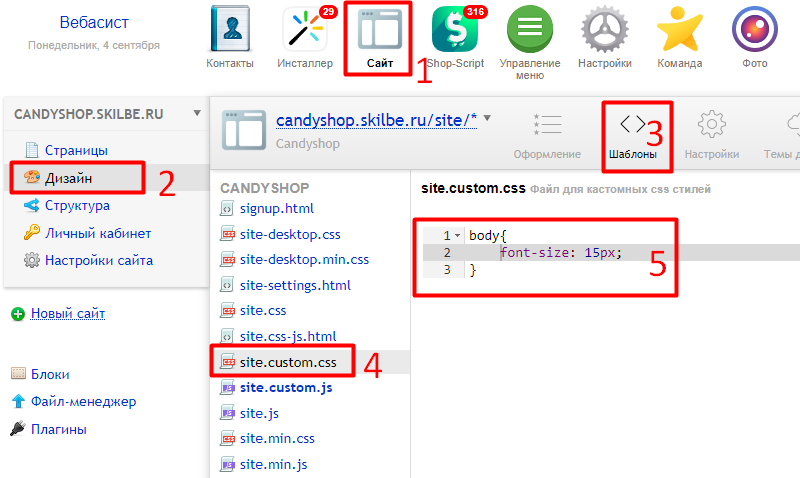Select the site.custom.css file

pos(289,361)
